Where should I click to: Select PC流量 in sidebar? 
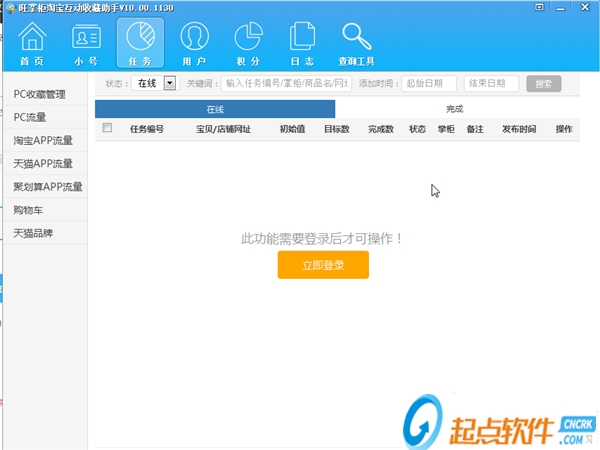(x=45, y=117)
